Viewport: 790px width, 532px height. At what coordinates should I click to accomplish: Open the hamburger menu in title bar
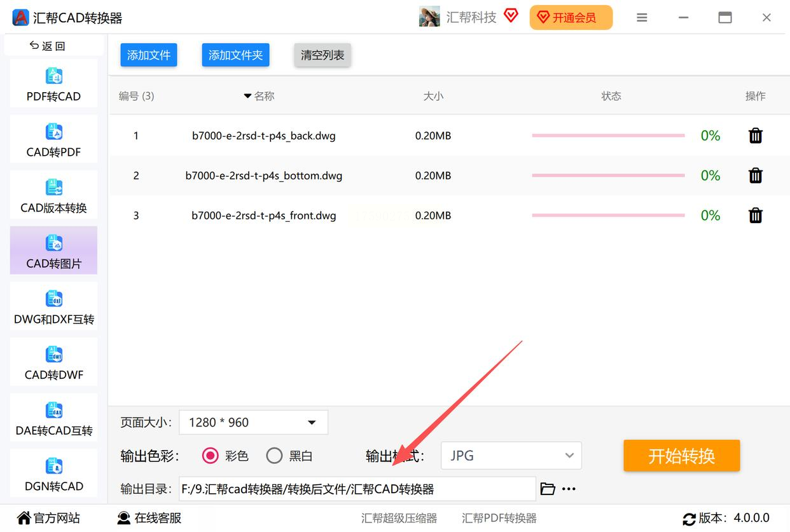[x=642, y=18]
